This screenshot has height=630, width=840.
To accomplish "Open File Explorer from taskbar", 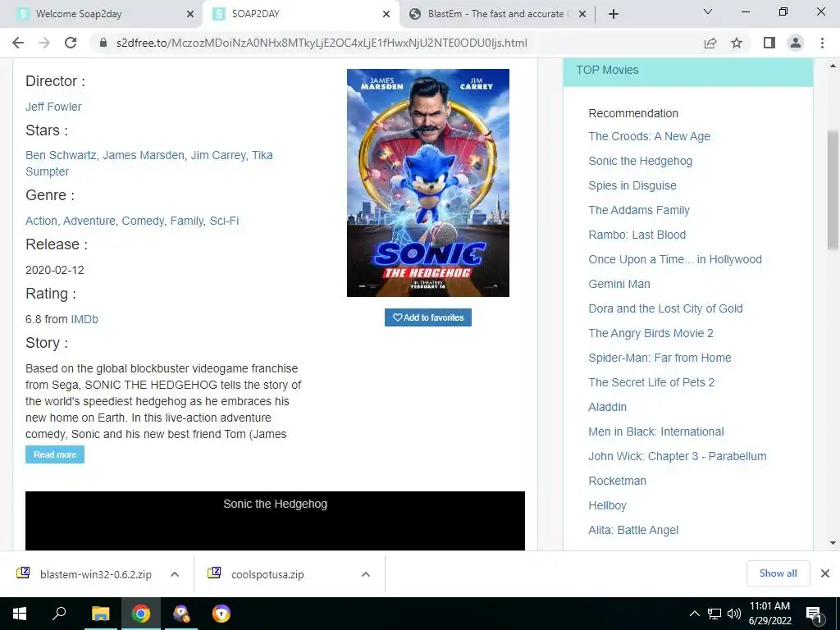I will pyautogui.click(x=100, y=614).
